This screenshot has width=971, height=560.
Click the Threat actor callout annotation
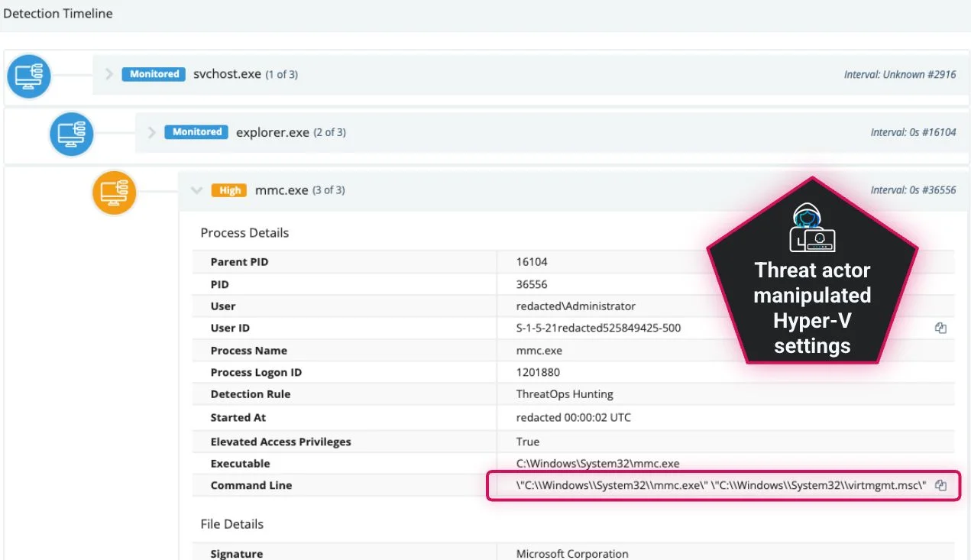point(811,308)
